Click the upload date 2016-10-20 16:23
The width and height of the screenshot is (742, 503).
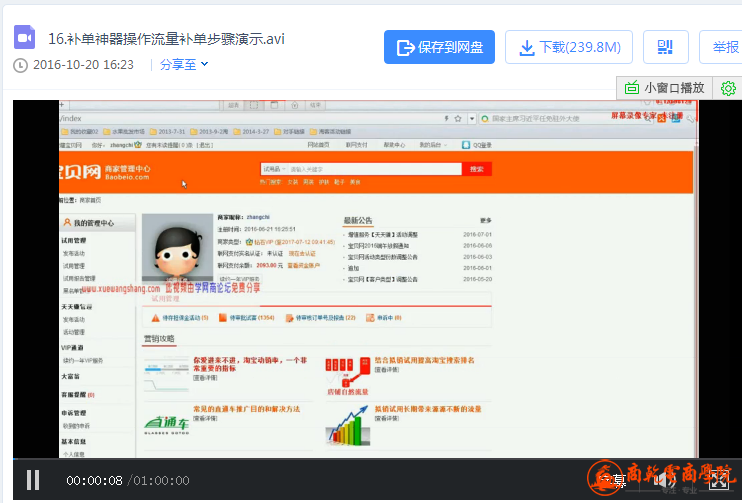tap(83, 65)
